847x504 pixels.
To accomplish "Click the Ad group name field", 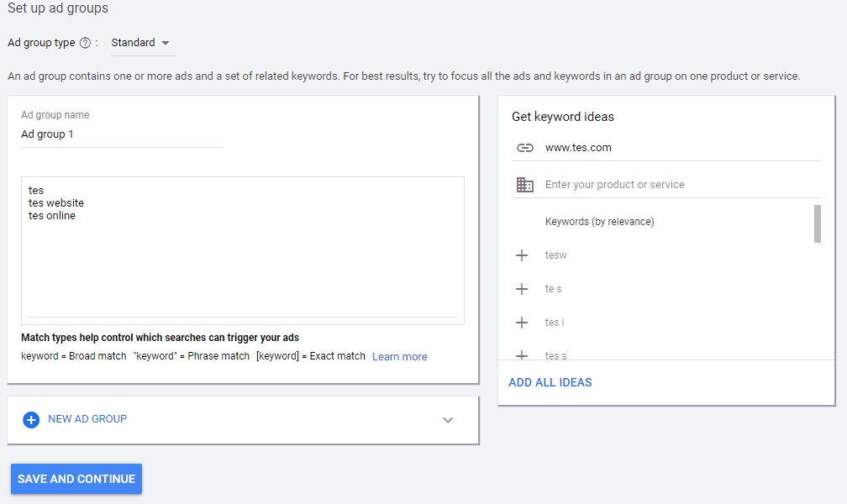I will coord(122,134).
